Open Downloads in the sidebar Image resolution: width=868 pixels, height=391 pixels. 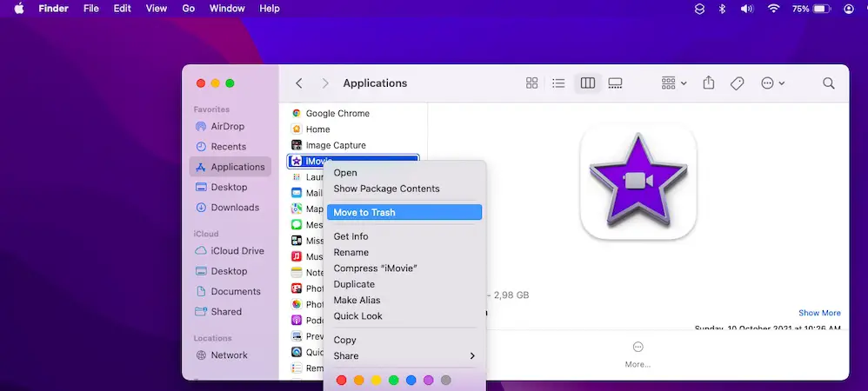tap(234, 208)
